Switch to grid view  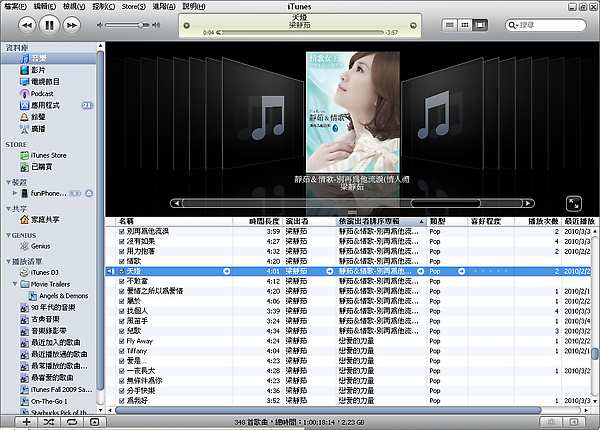[x=465, y=25]
